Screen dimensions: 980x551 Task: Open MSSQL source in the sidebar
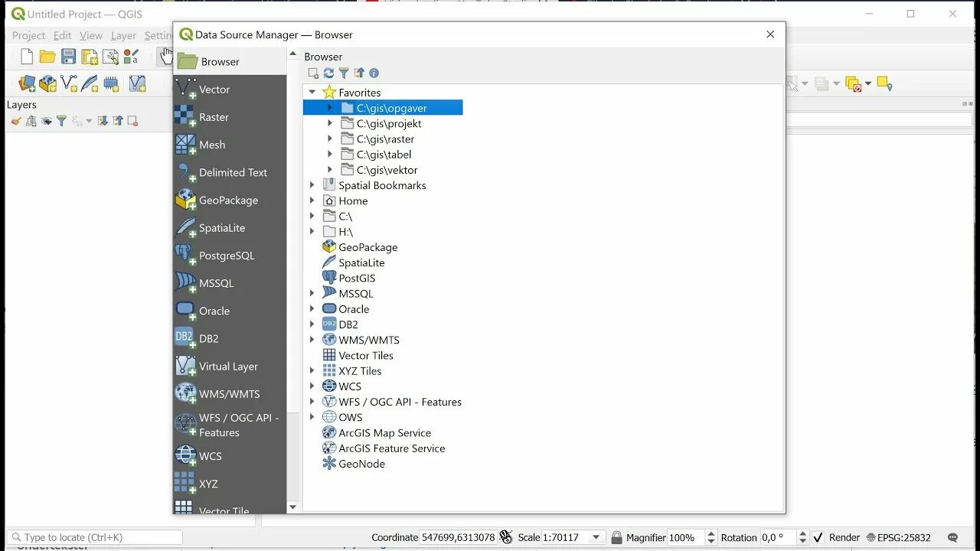[230, 283]
